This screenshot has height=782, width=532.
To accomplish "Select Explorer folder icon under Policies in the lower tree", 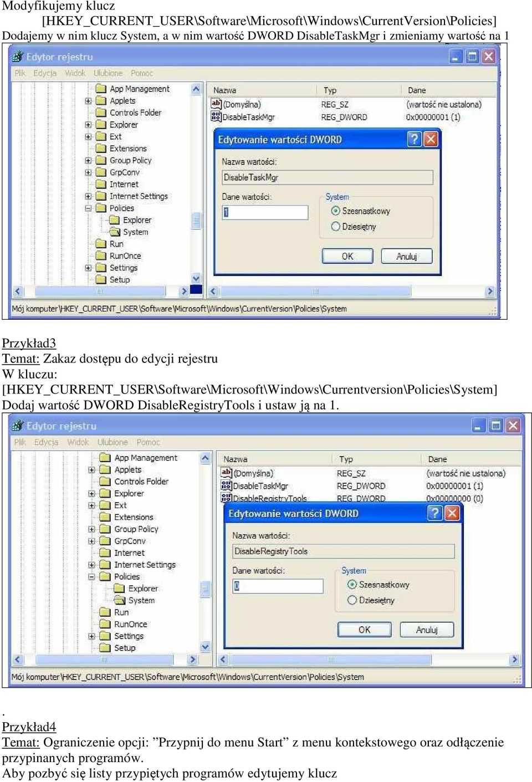I will (119, 589).
